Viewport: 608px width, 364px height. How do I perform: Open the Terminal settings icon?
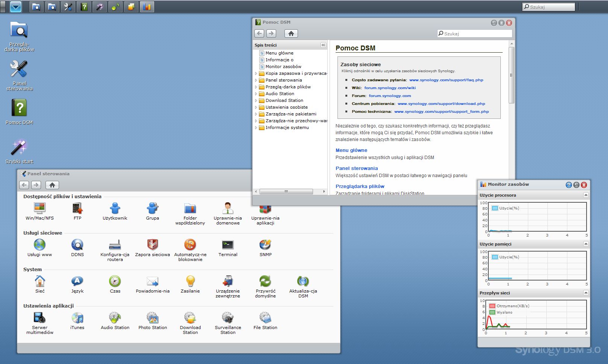[228, 245]
